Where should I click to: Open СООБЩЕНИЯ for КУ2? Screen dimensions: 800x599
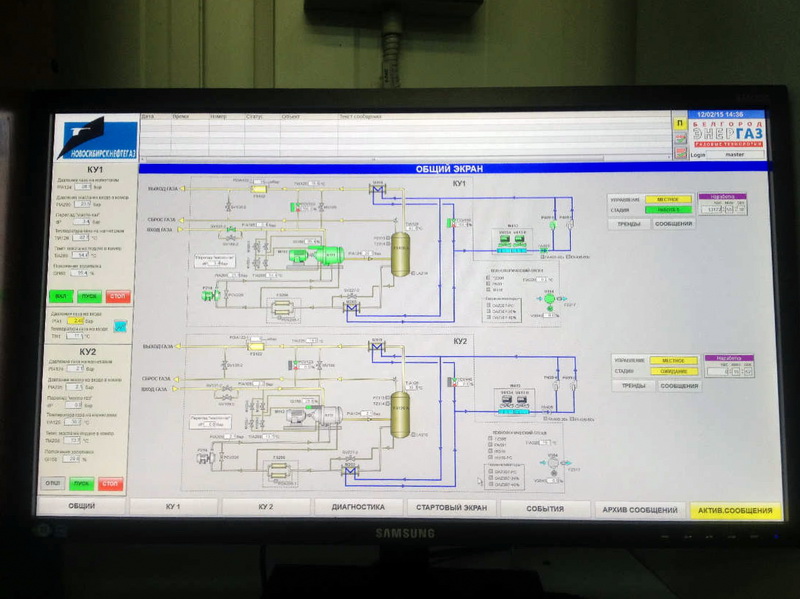(x=679, y=385)
